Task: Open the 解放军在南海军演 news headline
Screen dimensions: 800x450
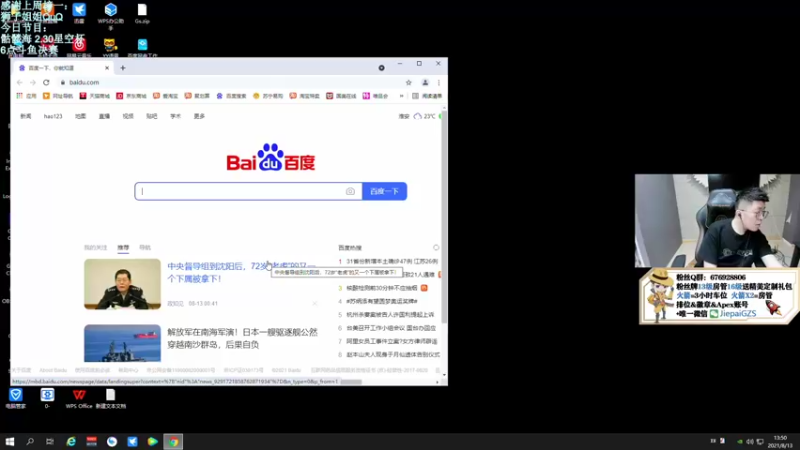Action: tap(242, 338)
